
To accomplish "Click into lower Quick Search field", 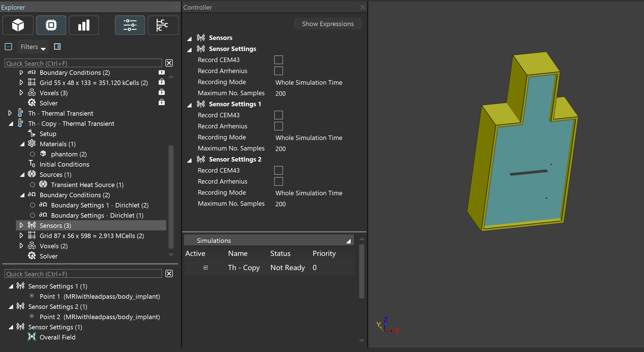I will pos(83,274).
